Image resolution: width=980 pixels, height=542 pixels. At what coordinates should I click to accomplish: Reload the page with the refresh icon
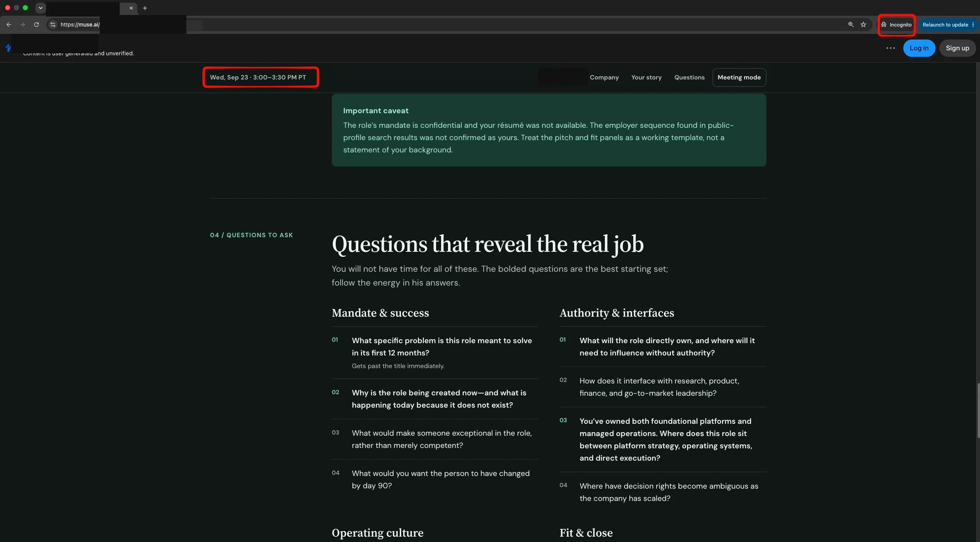[x=36, y=25]
